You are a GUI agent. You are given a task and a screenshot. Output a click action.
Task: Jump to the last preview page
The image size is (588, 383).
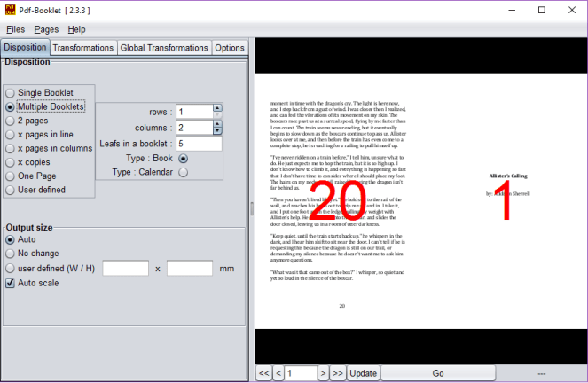coord(337,373)
